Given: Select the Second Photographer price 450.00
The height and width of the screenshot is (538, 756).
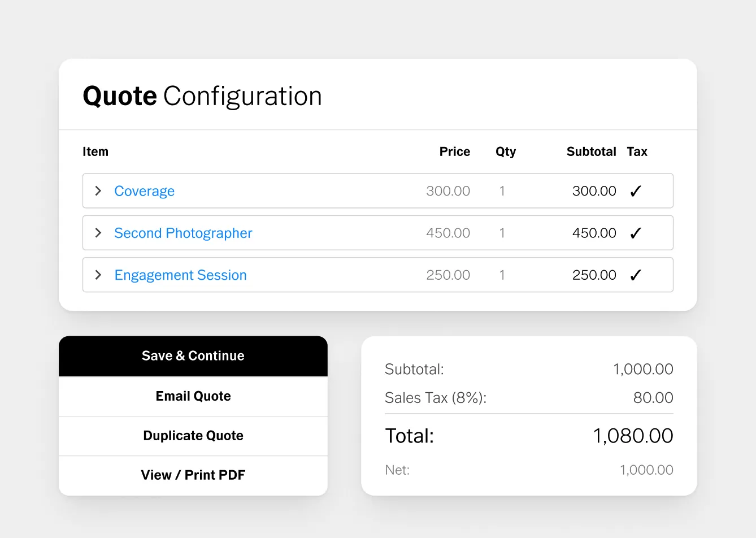Looking at the screenshot, I should (x=448, y=233).
